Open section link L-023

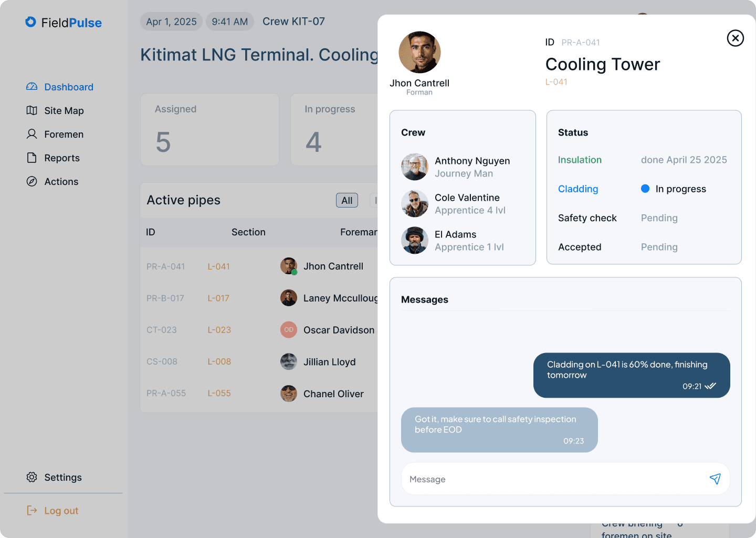(219, 329)
